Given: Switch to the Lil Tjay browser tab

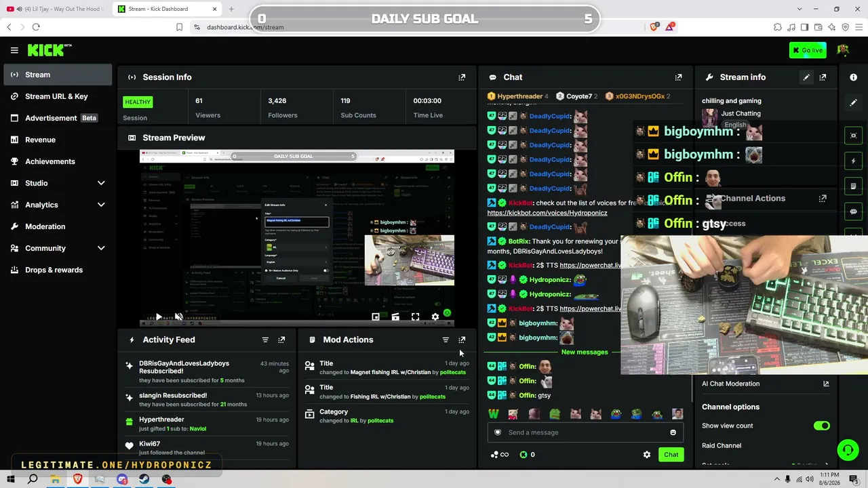Looking at the screenshot, I should click(56, 9).
